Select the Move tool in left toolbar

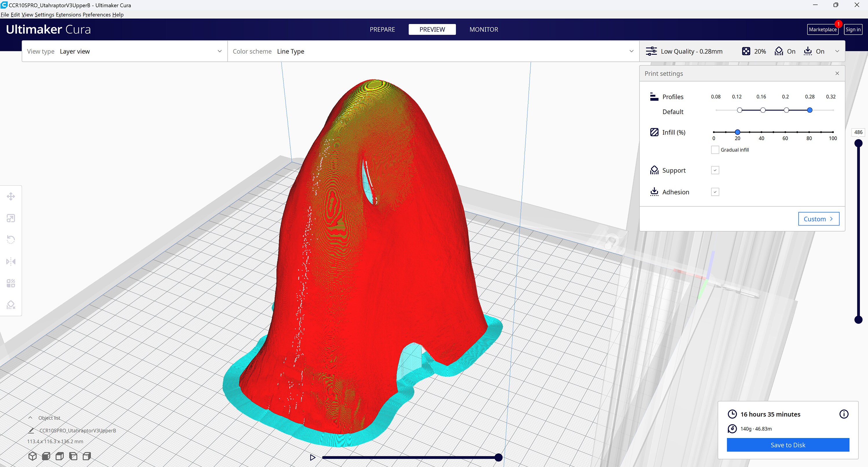(x=11, y=196)
